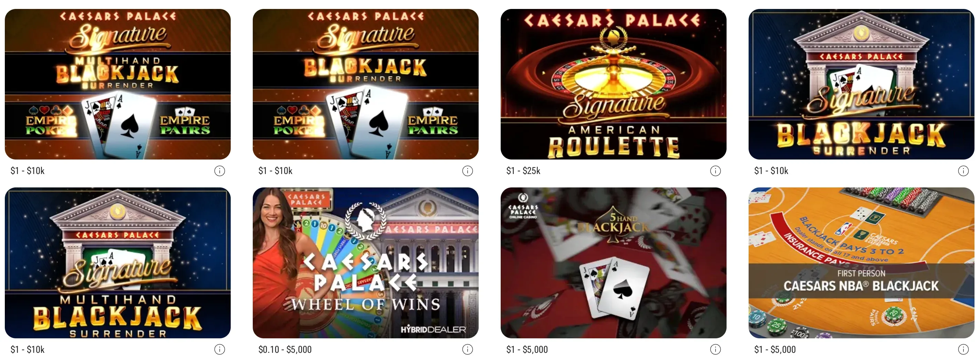Open First Person Caesars NBA Blackjack

tap(861, 263)
